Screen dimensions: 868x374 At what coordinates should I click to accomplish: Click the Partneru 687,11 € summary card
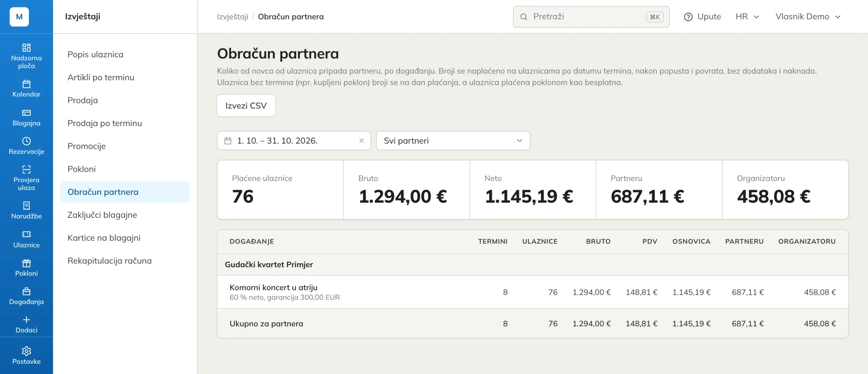pos(659,190)
